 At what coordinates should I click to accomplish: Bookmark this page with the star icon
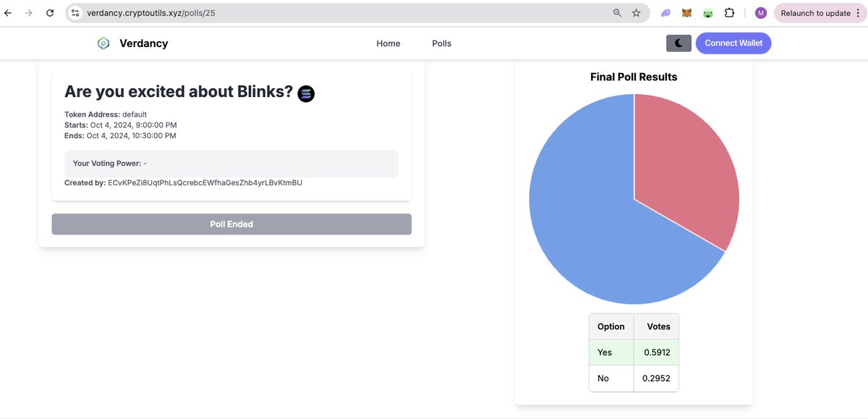click(x=637, y=13)
